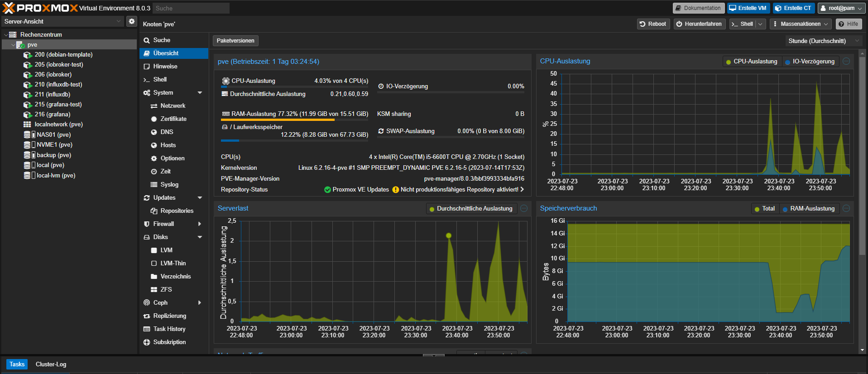Screen dimensions: 868x374
Task: Select localnetwork (pve) SDN zone
Action: 58,124
